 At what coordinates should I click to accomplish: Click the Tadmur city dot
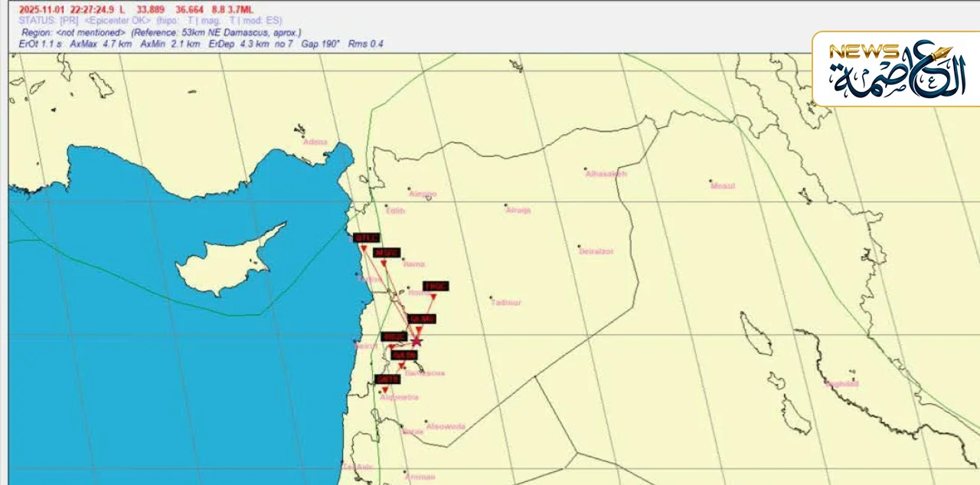(492, 298)
